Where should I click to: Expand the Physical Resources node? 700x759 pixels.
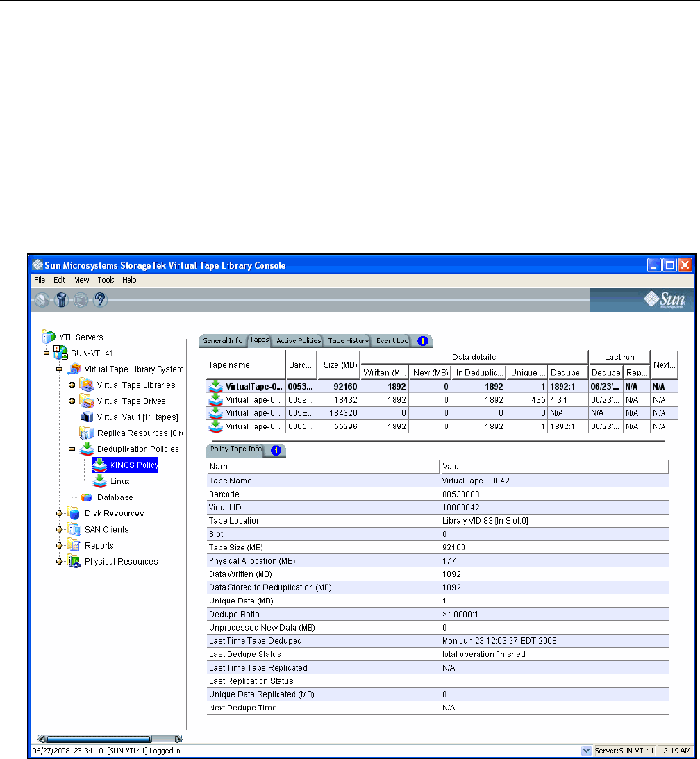click(59, 562)
